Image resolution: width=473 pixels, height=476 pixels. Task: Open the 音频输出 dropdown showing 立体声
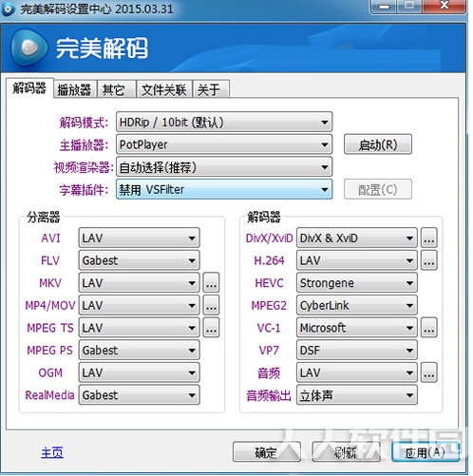coord(357,395)
